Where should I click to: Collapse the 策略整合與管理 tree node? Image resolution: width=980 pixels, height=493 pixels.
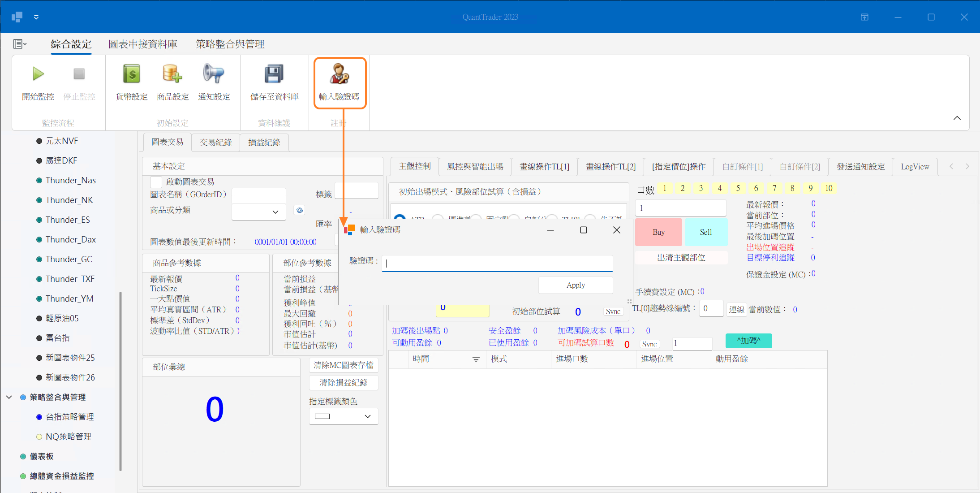coord(9,397)
